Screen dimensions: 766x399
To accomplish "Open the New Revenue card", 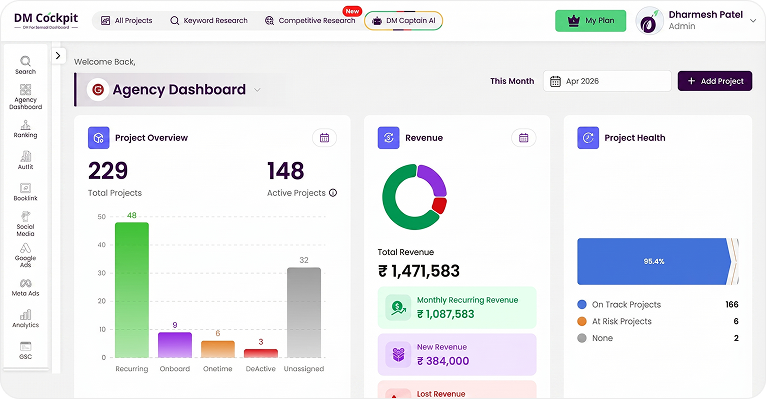I will click(457, 355).
